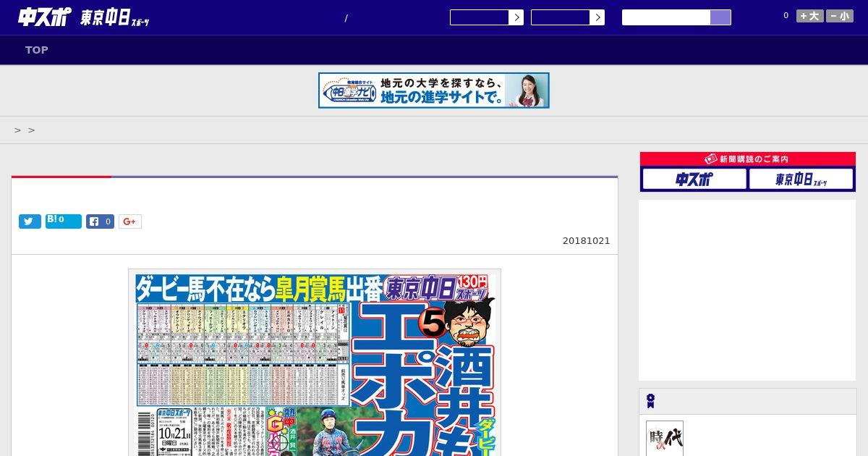868x456 pixels.
Task: Open the second header dropdown arrow
Action: [597, 17]
